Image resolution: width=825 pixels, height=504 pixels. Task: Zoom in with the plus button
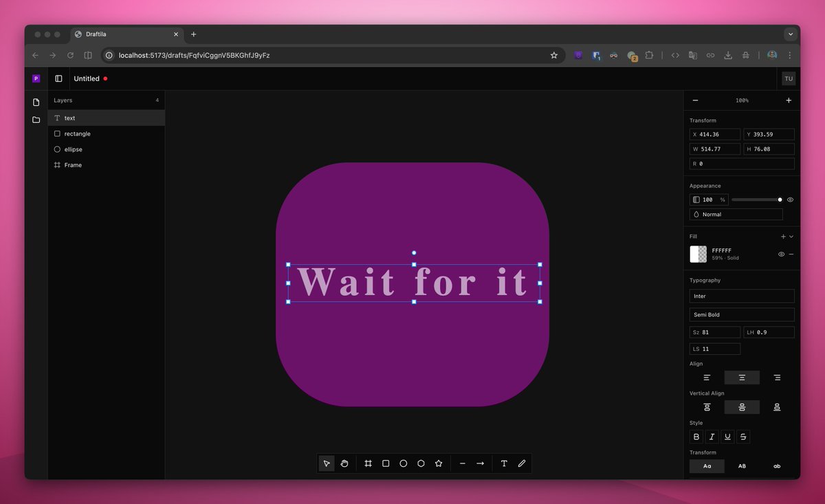point(789,100)
